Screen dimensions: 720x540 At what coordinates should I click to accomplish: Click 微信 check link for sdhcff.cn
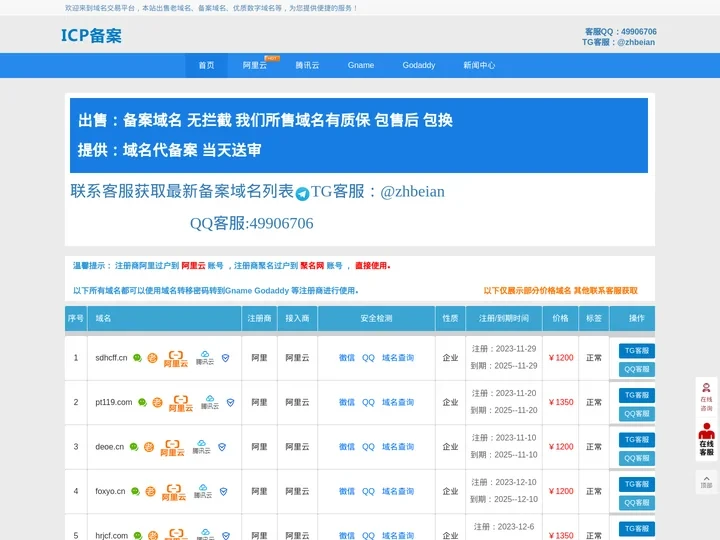click(347, 358)
